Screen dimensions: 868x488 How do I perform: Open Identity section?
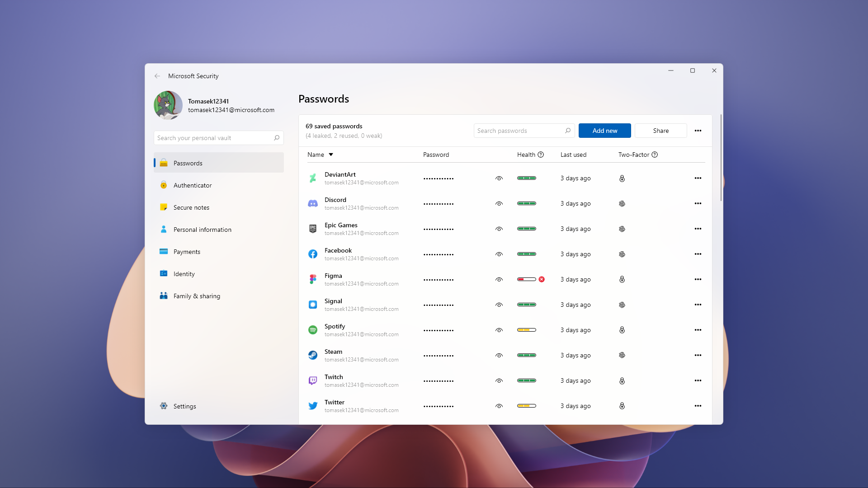tap(219, 274)
